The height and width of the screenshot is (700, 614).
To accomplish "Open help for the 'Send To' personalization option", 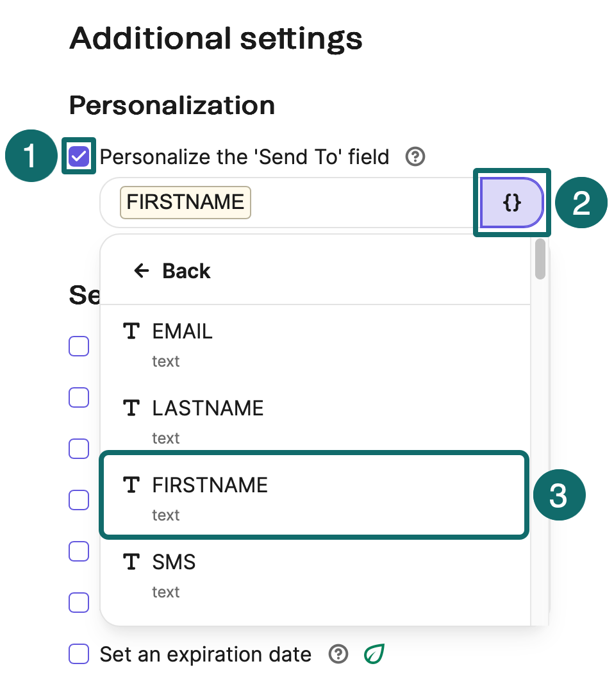I will tap(415, 156).
